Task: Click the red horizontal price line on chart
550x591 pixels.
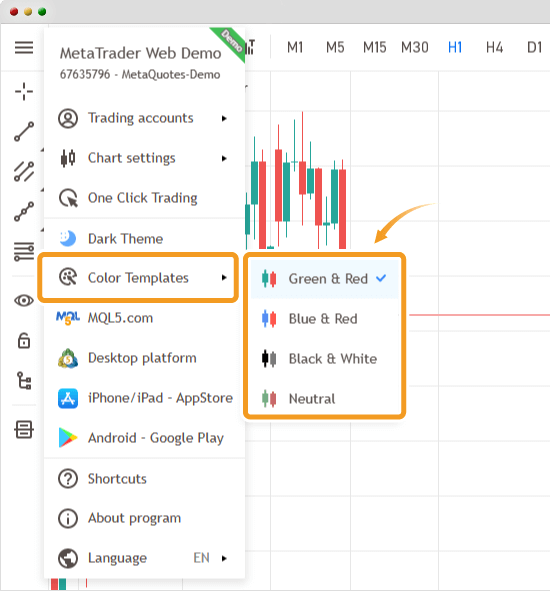Action: coord(479,315)
